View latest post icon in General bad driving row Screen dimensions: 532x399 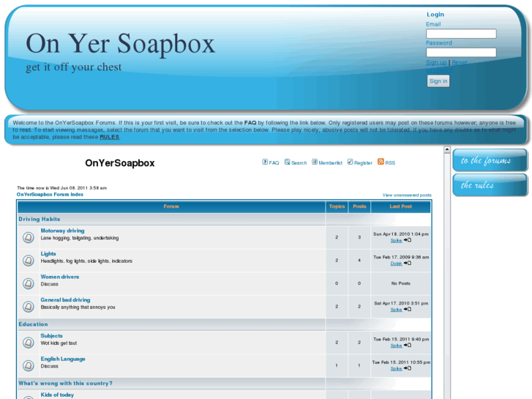coord(408,310)
